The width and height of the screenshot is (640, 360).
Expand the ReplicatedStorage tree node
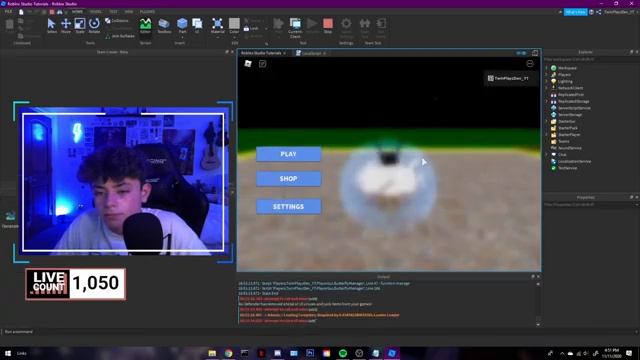547,101
